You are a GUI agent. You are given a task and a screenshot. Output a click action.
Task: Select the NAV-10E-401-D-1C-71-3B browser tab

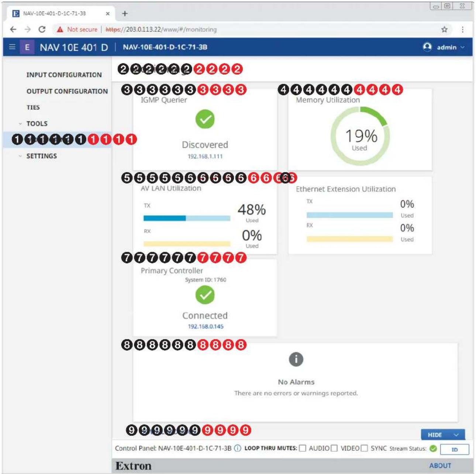click(x=61, y=14)
